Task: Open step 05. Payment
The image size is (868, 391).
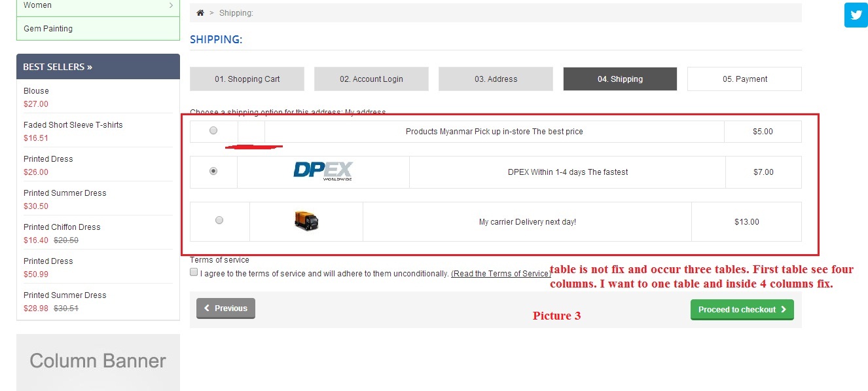Action: tap(744, 79)
